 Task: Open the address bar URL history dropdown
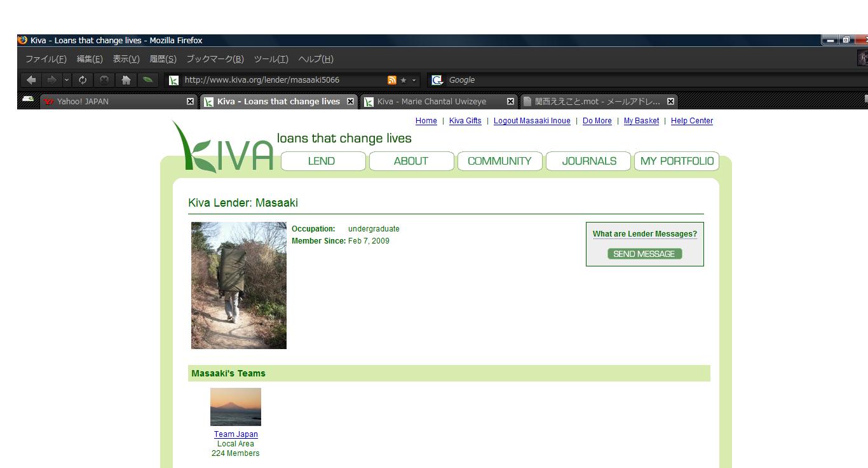[x=414, y=80]
